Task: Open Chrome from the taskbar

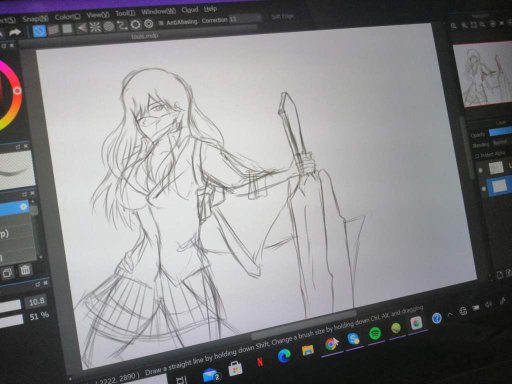Action: pos(330,344)
